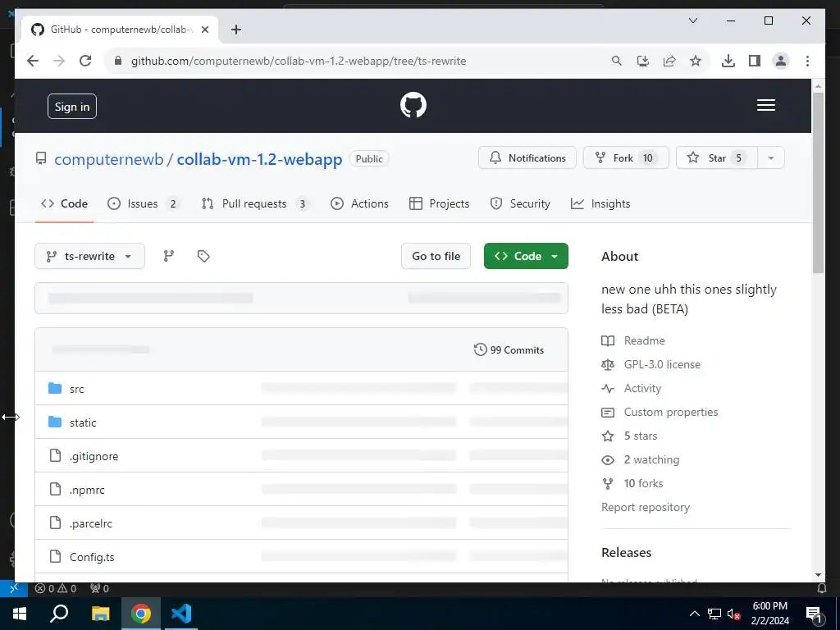Click Report repository link
Screen dimensions: 840x630
pos(646,507)
